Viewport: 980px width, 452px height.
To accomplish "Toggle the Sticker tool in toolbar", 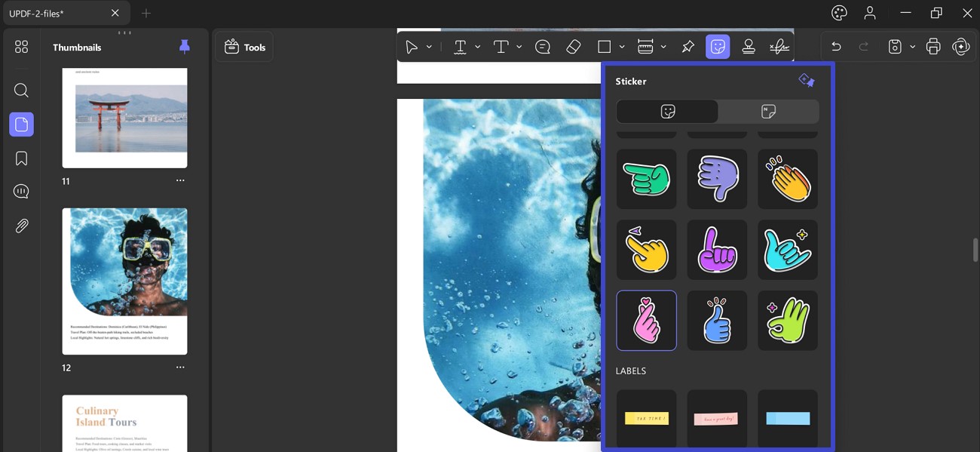I will [x=718, y=47].
